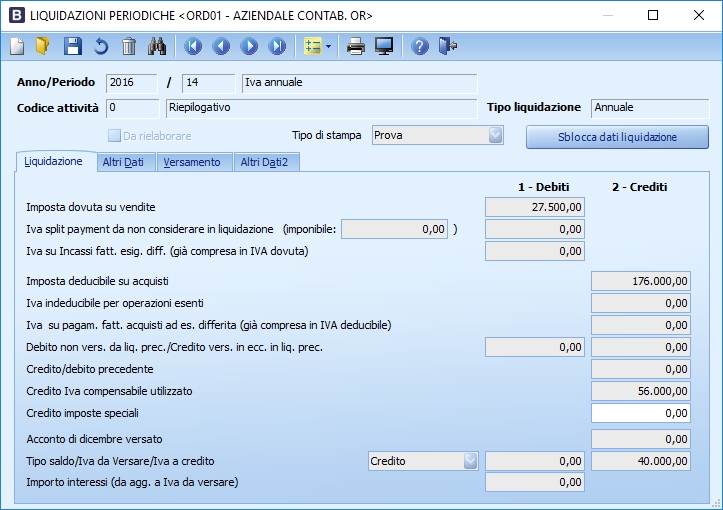
Task: Click the Credito imposte speciali field
Action: [x=640, y=412]
